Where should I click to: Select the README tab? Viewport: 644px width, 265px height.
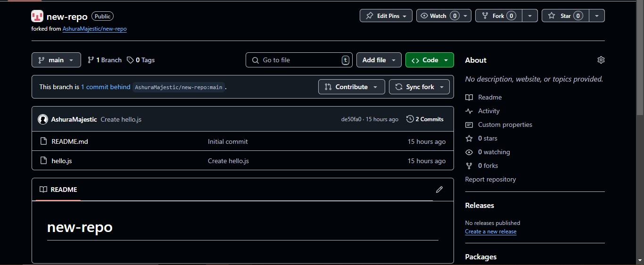pyautogui.click(x=58, y=190)
